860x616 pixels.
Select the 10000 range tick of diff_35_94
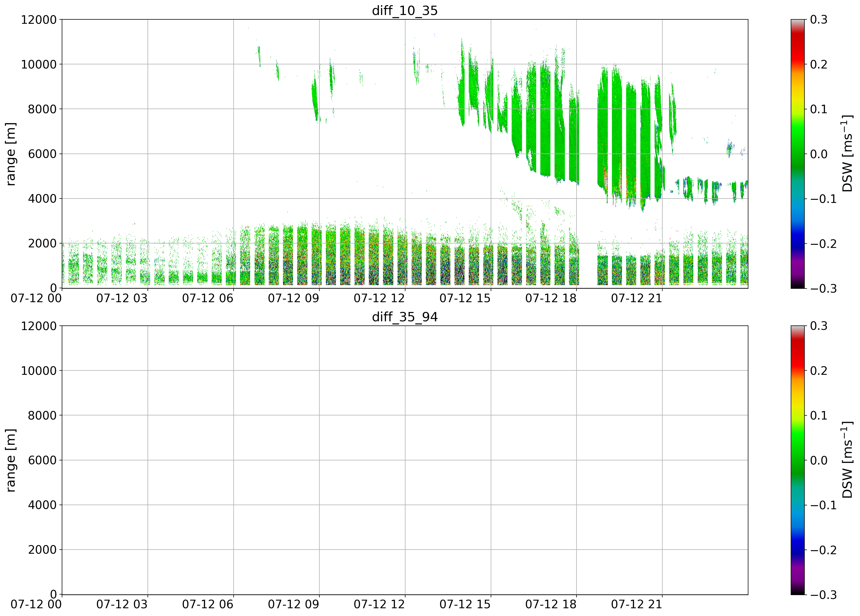(39, 371)
